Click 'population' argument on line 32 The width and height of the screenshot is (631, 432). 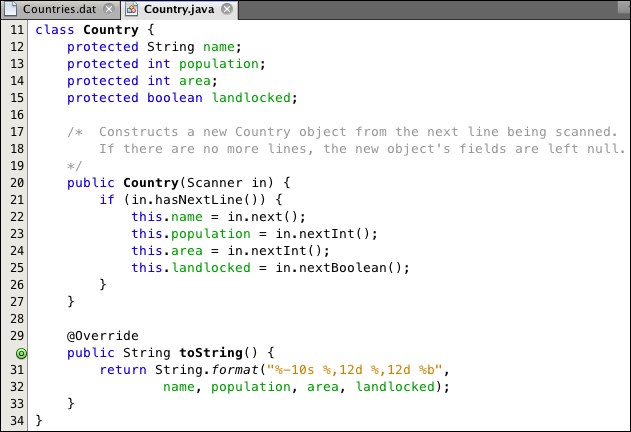(251, 387)
